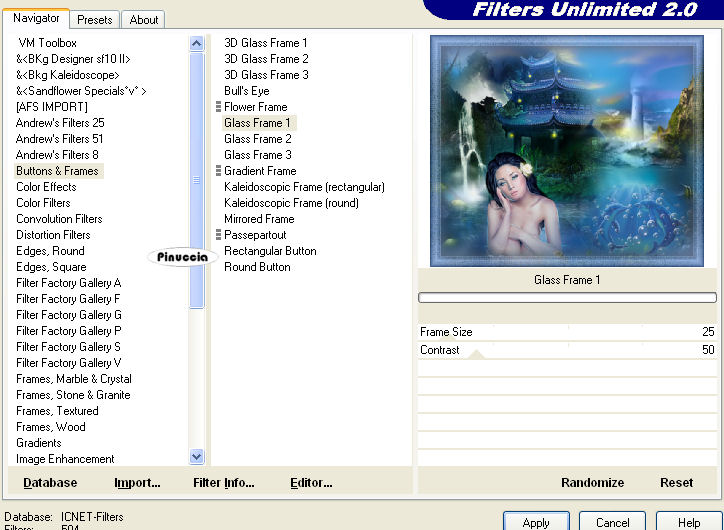Select Filter Factory Gallery V

pyautogui.click(x=68, y=363)
